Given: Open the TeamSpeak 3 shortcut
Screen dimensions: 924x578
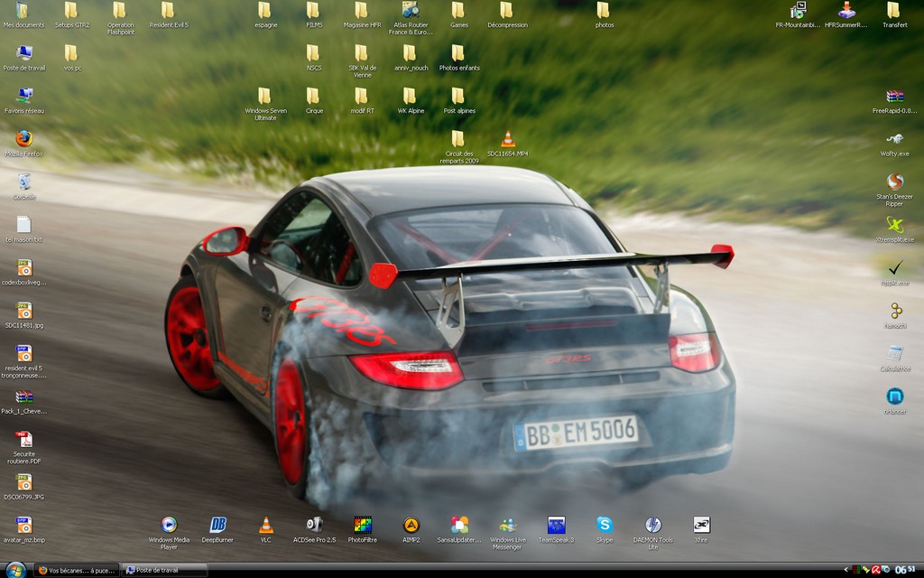Looking at the screenshot, I should pos(556,525).
